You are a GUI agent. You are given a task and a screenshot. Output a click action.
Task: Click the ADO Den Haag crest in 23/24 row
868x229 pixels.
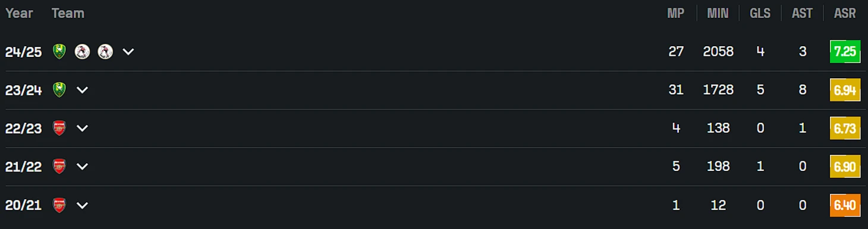(x=59, y=90)
